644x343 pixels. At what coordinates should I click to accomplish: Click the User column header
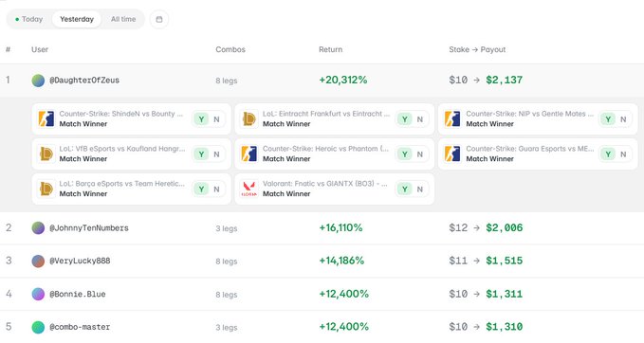click(40, 49)
